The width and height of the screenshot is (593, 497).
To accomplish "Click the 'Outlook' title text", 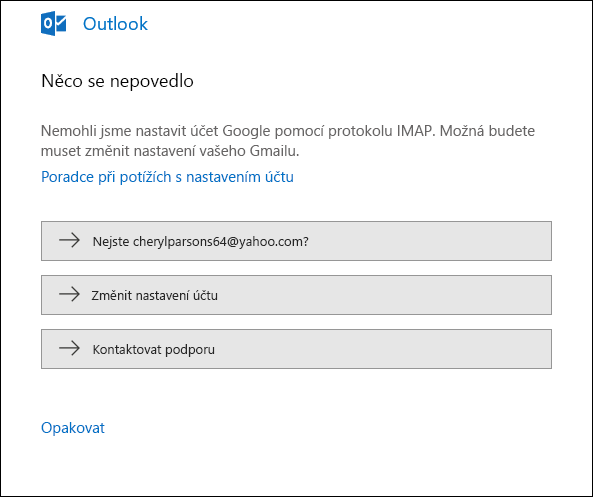I will (x=115, y=24).
